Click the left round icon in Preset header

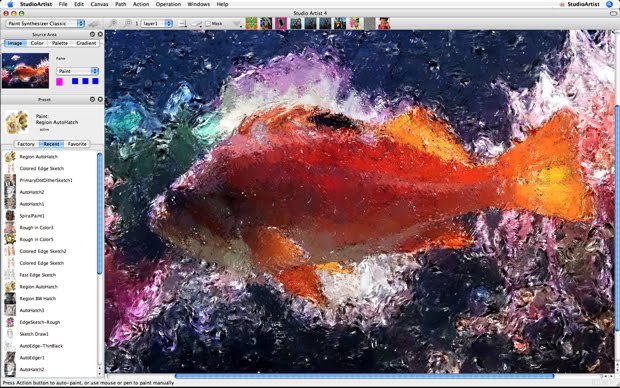[x=92, y=99]
